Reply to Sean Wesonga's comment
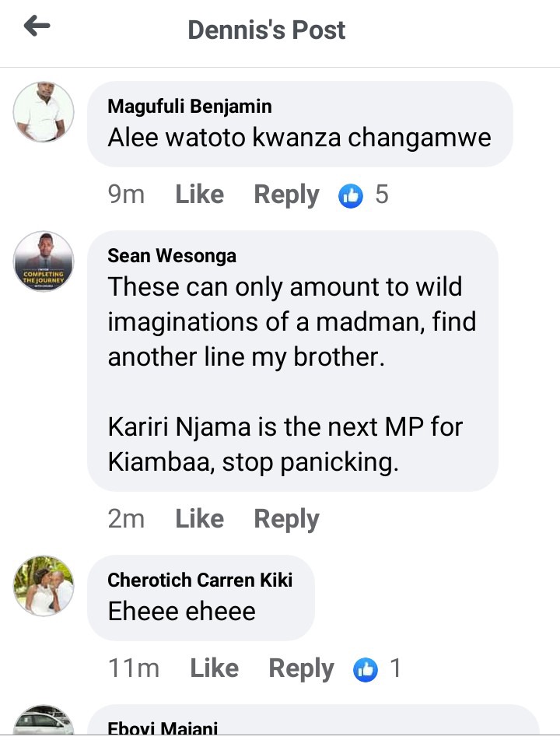 (x=286, y=519)
